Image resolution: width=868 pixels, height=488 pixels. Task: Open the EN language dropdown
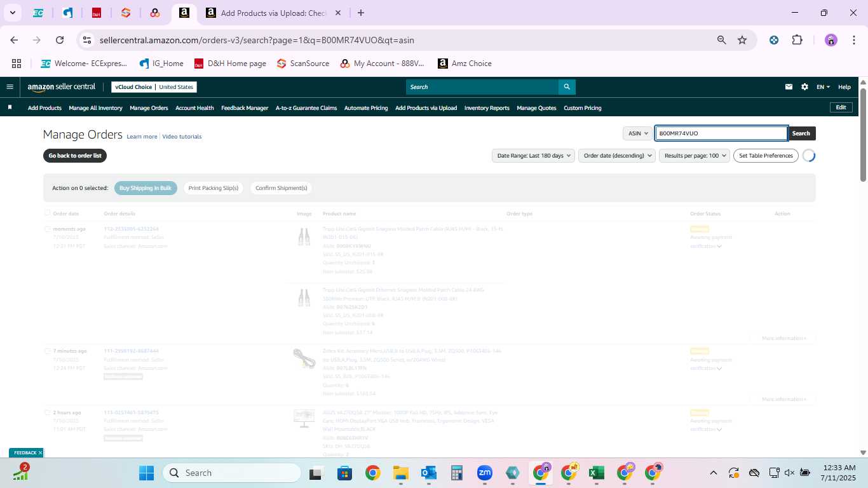coord(823,87)
